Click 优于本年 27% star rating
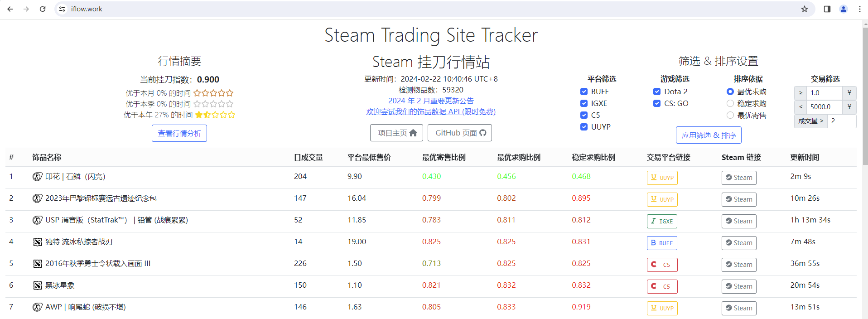This screenshot has width=868, height=319. click(x=215, y=115)
